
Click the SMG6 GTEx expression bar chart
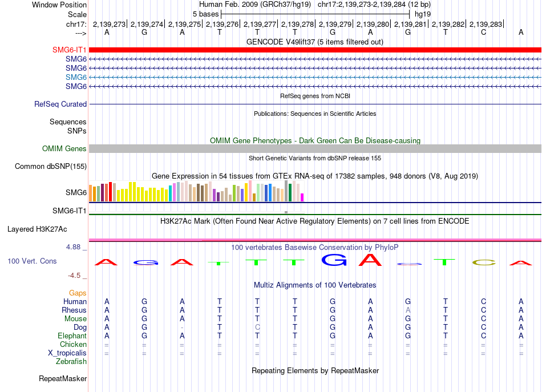(x=196, y=191)
